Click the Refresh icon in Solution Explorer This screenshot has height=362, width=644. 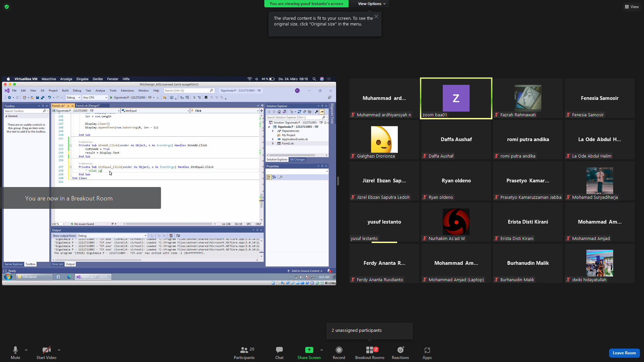[300, 112]
